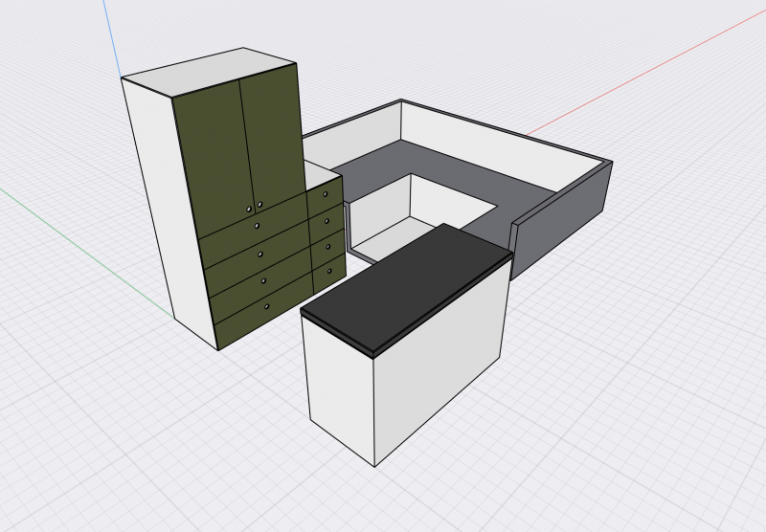Viewport: 766px width, 532px height.
Task: Select the bottom small drawer in right column
Action: click(x=328, y=275)
